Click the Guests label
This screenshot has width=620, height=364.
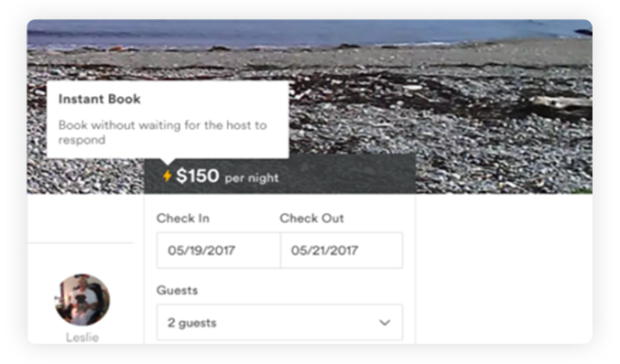click(177, 290)
